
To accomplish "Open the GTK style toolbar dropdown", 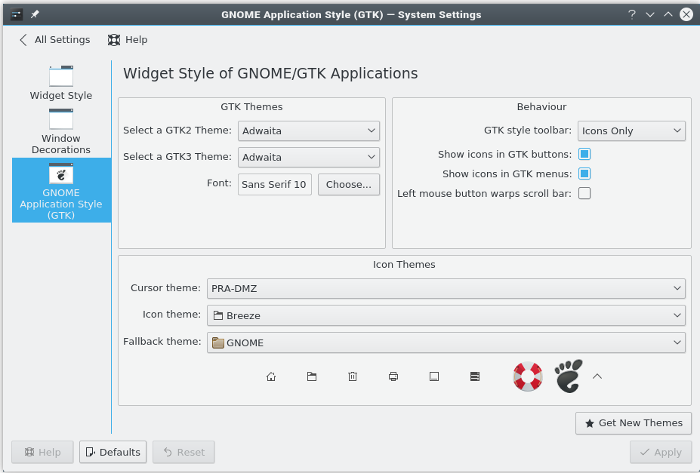I will pos(632,131).
